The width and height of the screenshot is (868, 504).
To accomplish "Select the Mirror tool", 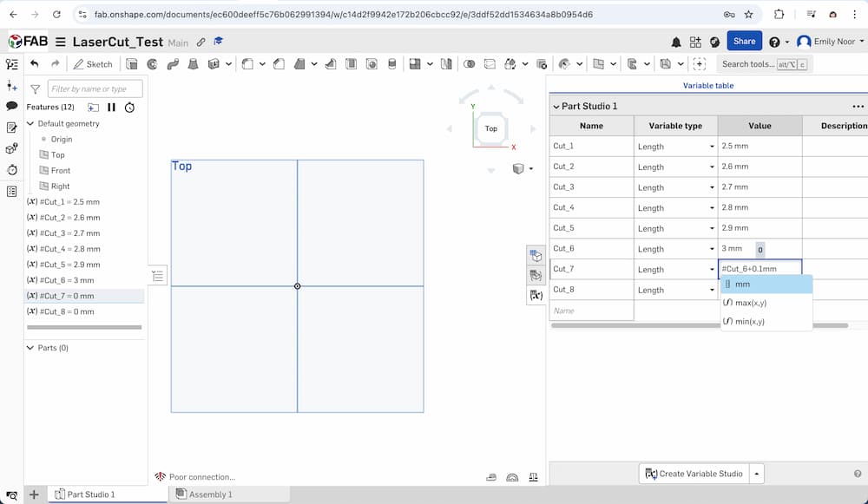I will (446, 64).
